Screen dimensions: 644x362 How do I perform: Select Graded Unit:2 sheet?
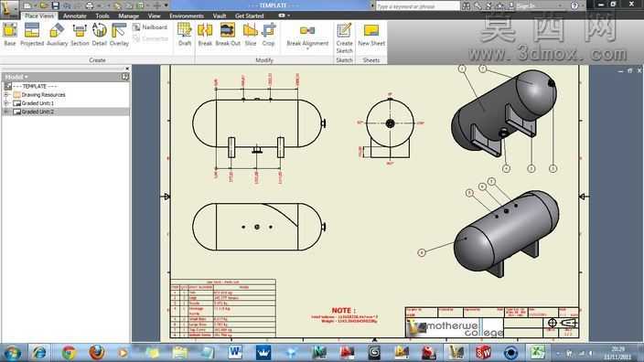coord(38,112)
